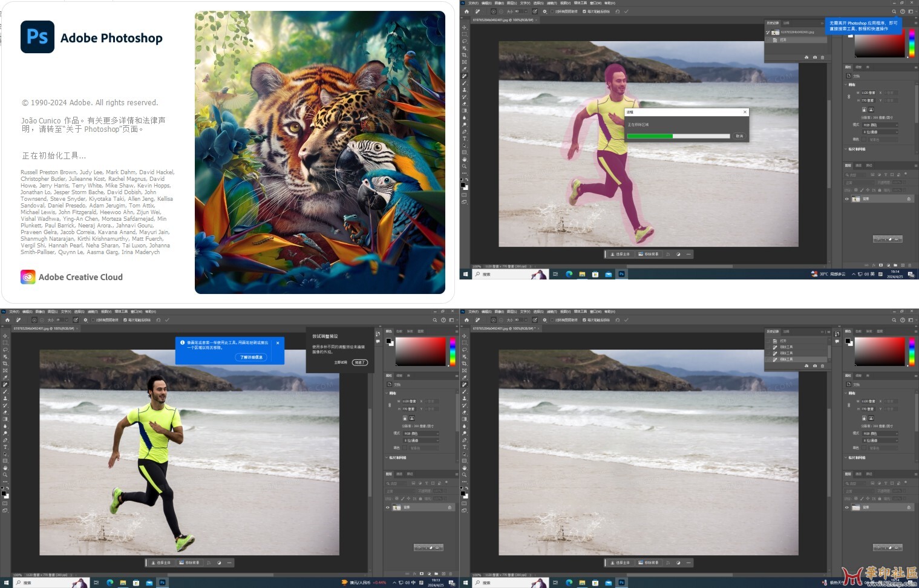Select Clone Stamp tool in progress-dialog window
This screenshot has width=919, height=588.
[464, 90]
